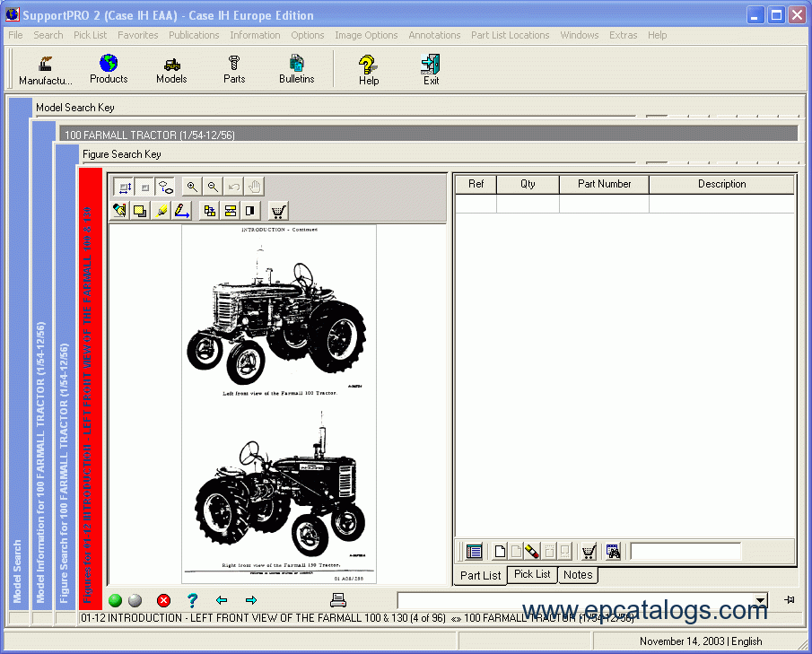
Task: Open the Information menu
Action: (255, 35)
